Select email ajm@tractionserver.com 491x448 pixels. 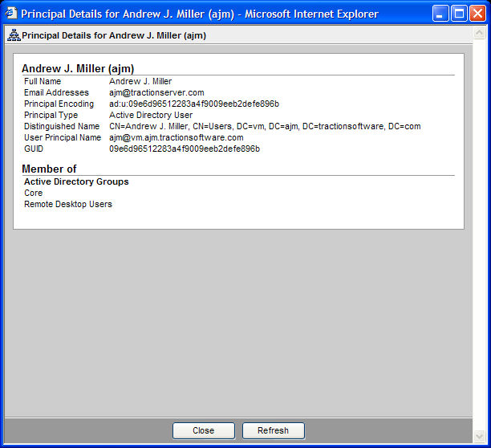pyautogui.click(x=156, y=92)
